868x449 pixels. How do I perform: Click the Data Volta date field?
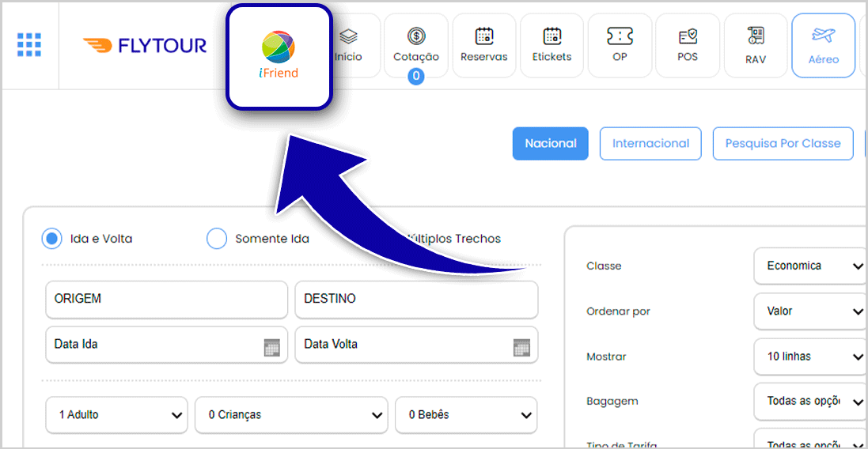pyautogui.click(x=416, y=345)
